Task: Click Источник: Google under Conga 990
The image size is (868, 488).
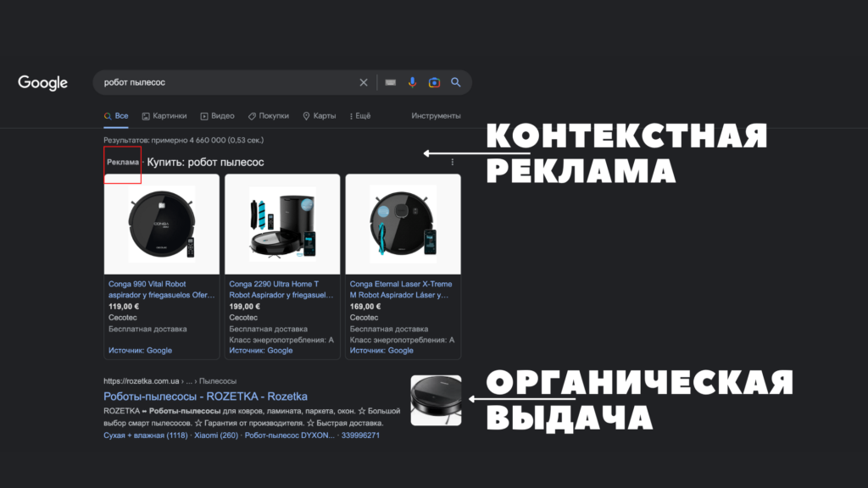Action: pyautogui.click(x=140, y=350)
